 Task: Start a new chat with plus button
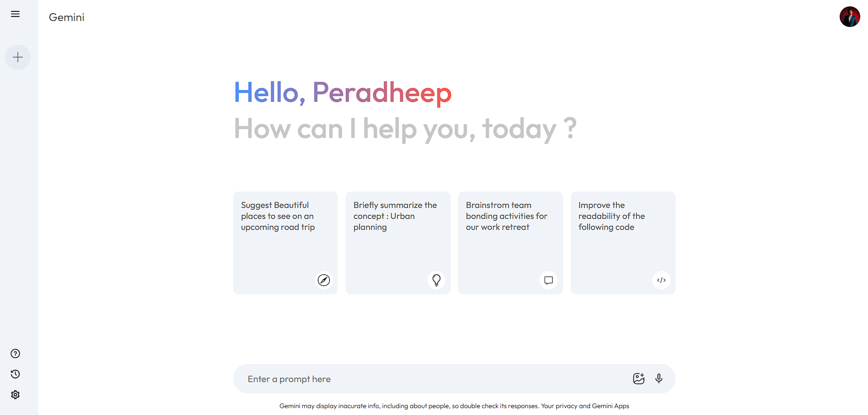click(x=18, y=58)
